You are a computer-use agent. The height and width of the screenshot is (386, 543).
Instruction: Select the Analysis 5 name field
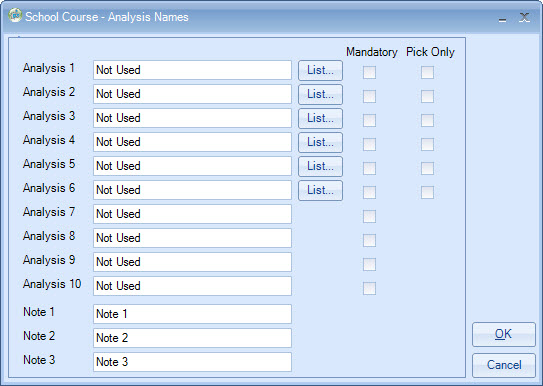click(192, 166)
